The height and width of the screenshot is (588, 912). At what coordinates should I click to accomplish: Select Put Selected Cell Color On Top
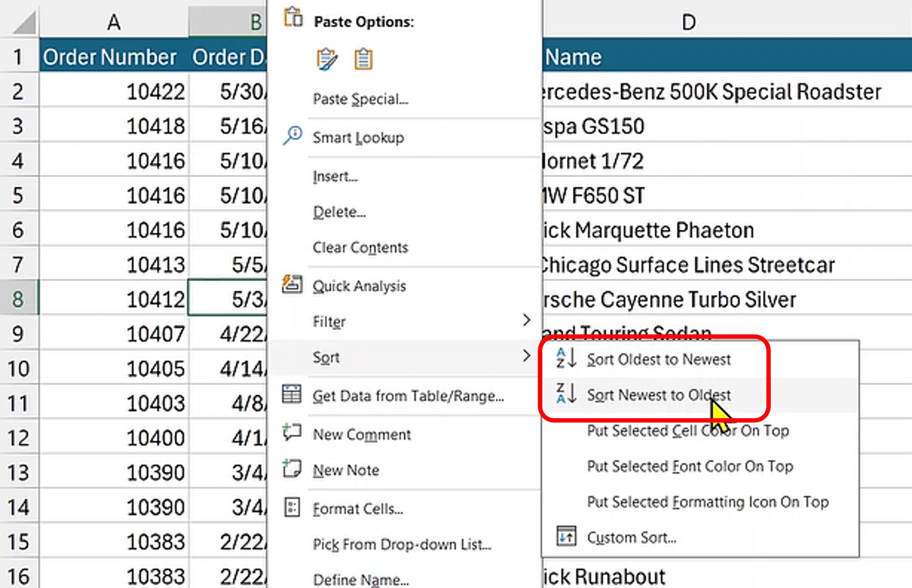point(688,431)
